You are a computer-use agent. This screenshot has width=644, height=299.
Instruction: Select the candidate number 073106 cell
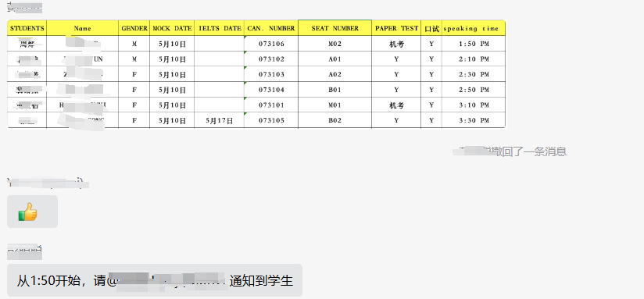pos(271,44)
